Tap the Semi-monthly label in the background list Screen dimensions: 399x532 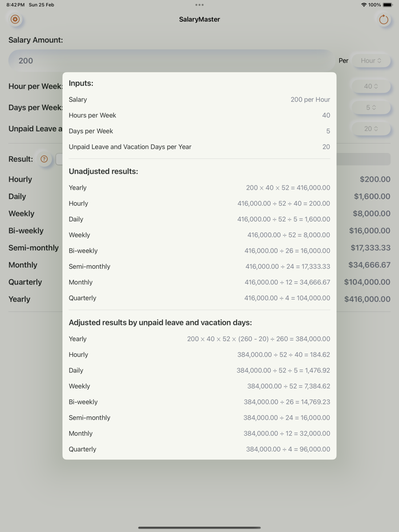[x=34, y=248]
